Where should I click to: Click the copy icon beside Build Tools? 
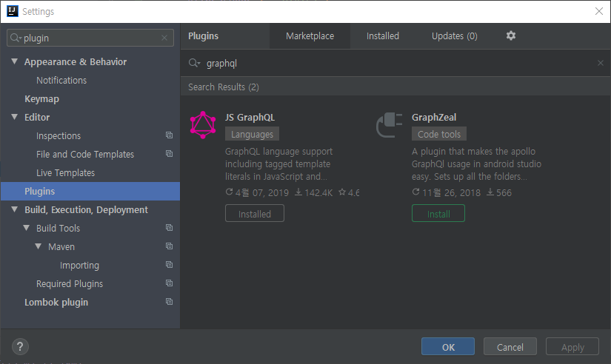pos(169,228)
